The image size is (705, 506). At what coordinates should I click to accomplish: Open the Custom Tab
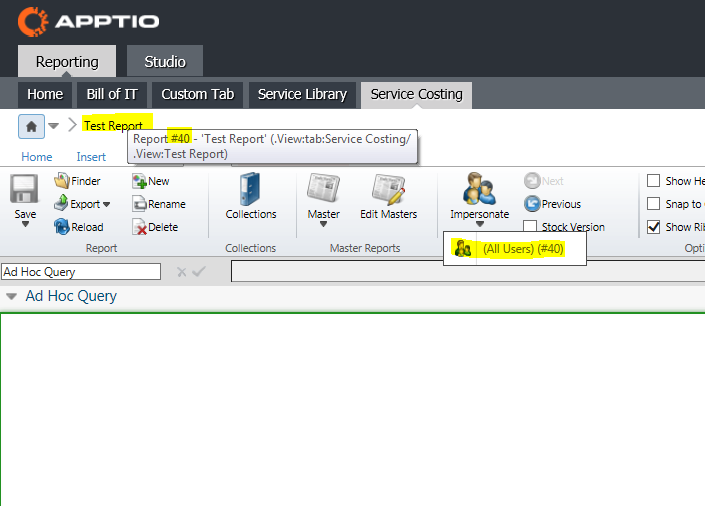click(198, 94)
